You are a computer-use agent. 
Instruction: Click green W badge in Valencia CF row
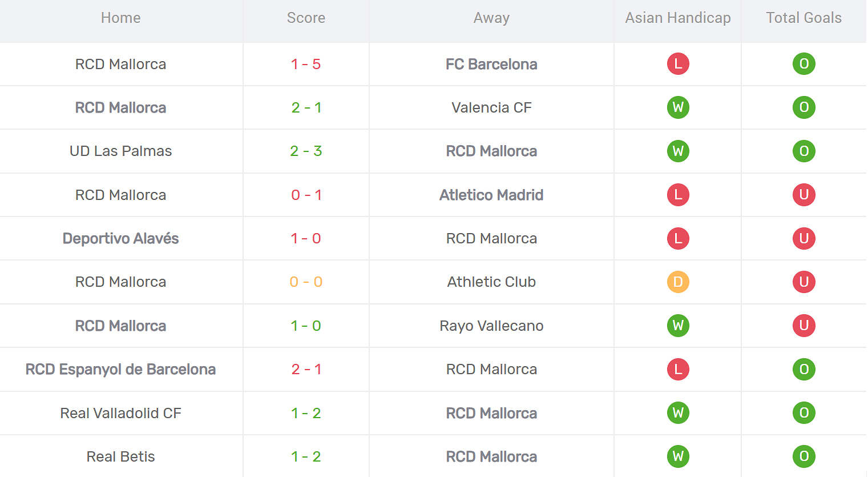coord(678,107)
